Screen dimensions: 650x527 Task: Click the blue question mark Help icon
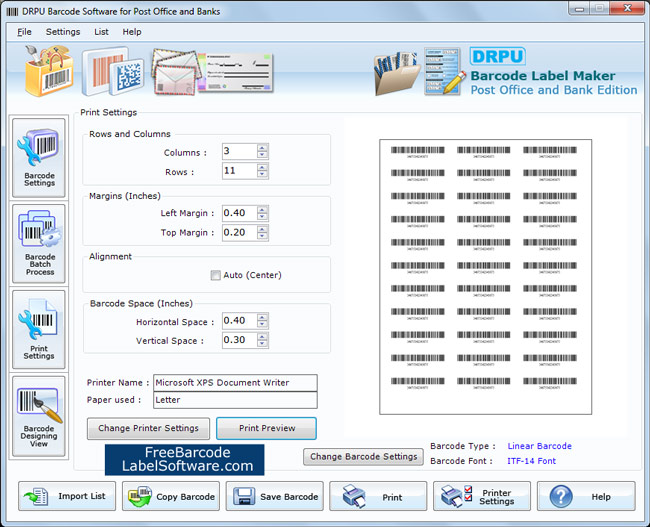pos(561,496)
